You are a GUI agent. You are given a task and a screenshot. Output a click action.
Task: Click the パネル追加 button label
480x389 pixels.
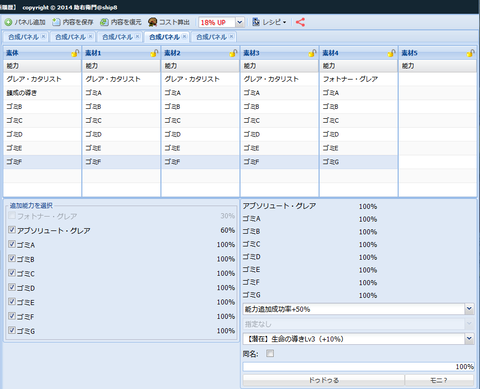click(x=30, y=22)
